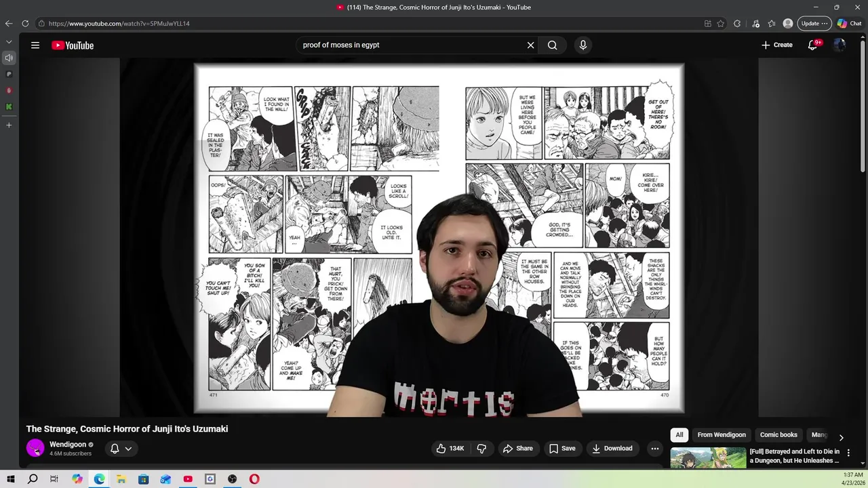Screen dimensions: 868x488
Task: Click the video player area
Action: 439,237
